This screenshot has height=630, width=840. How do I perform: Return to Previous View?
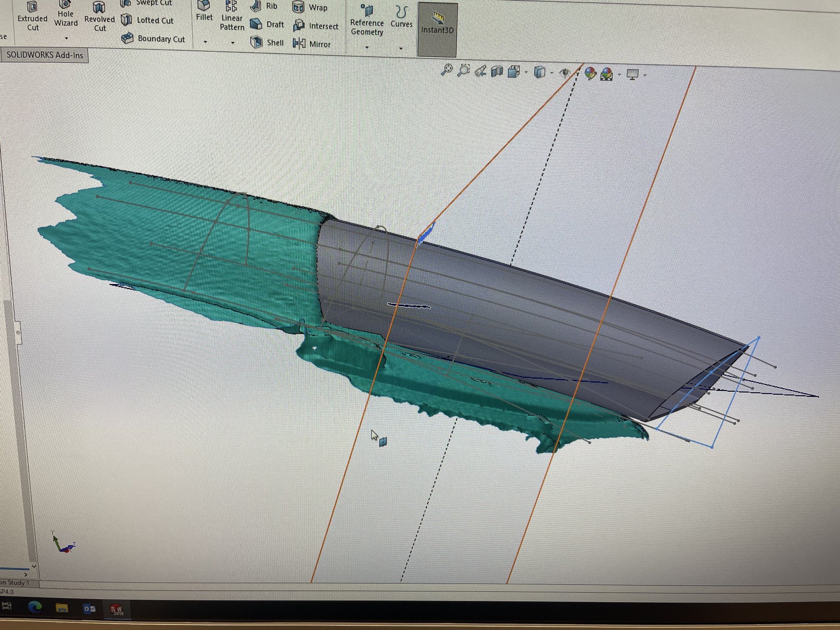481,71
